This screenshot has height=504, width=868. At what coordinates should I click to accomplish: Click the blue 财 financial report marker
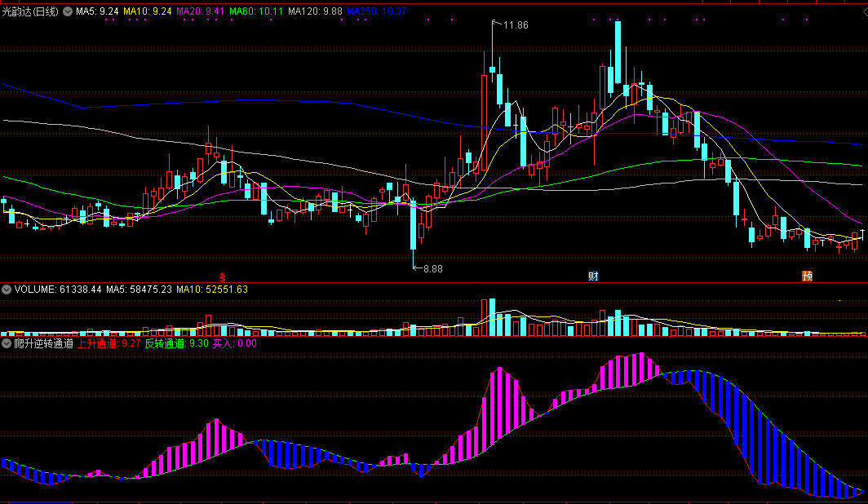pos(593,276)
